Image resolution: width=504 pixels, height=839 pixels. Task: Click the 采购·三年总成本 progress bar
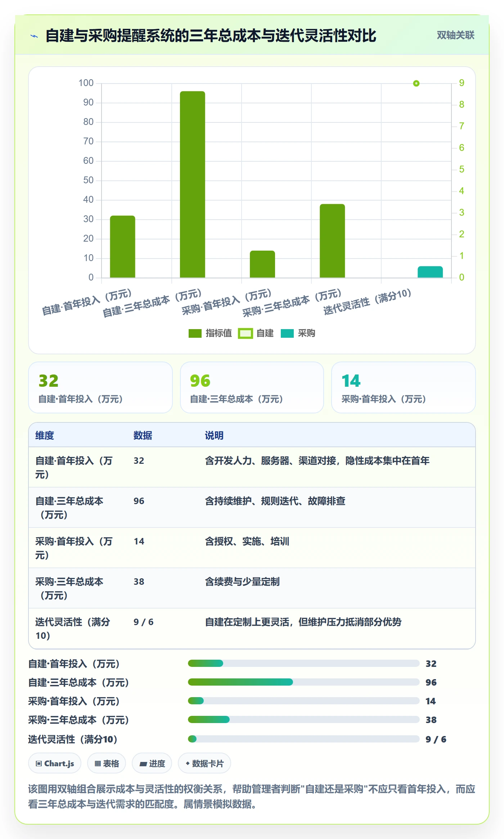[303, 719]
